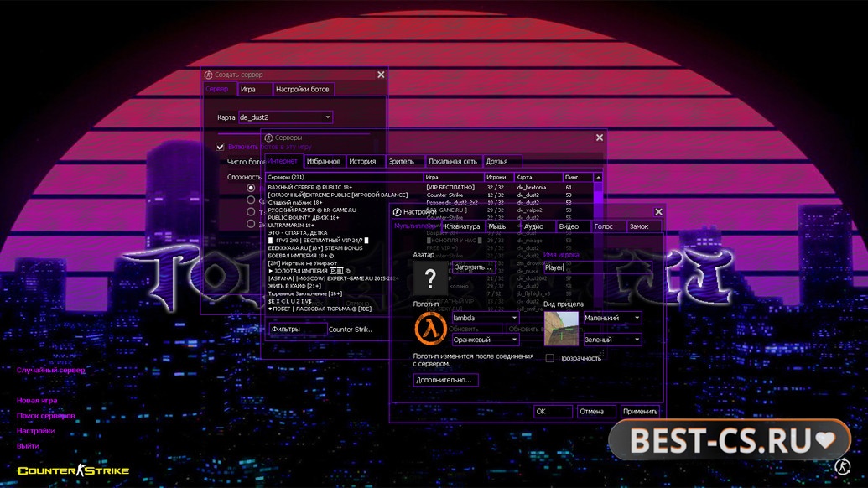This screenshot has height=488, width=868.
Task: Click the Выйти menu link
Action: tap(28, 446)
